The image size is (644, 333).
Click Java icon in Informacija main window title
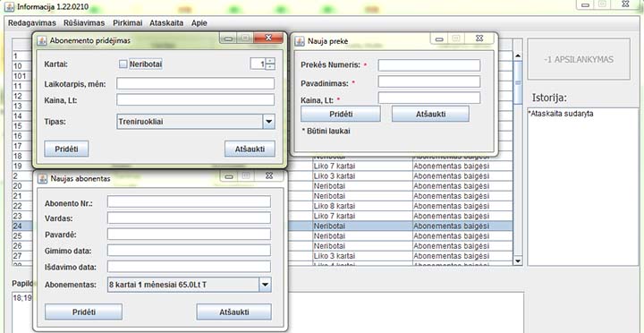pos(9,7)
